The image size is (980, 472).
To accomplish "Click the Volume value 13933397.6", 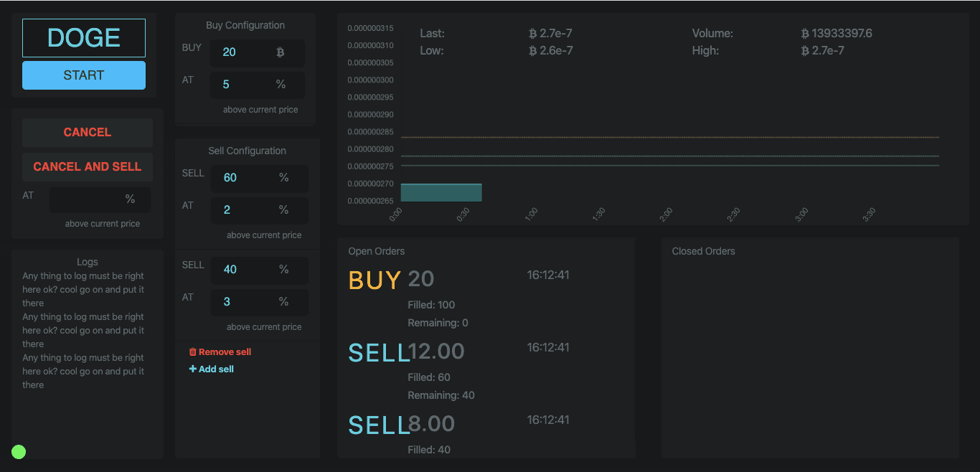I will [837, 34].
